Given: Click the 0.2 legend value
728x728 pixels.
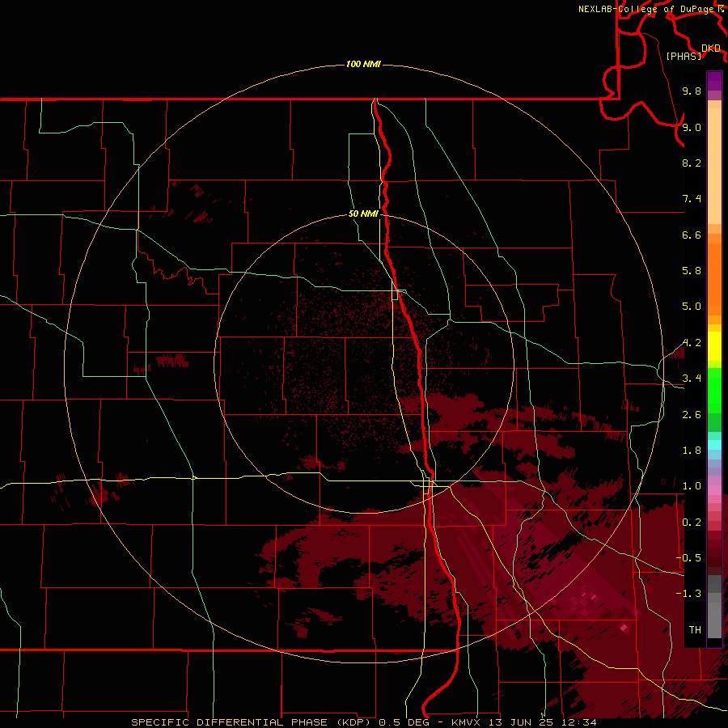Looking at the screenshot, I should tap(692, 523).
